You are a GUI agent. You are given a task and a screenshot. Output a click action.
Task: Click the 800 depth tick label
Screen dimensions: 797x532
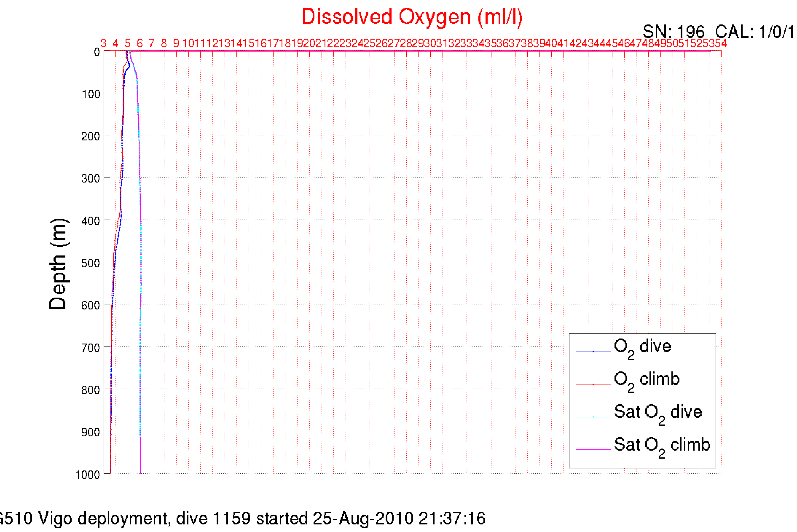tap(91, 390)
